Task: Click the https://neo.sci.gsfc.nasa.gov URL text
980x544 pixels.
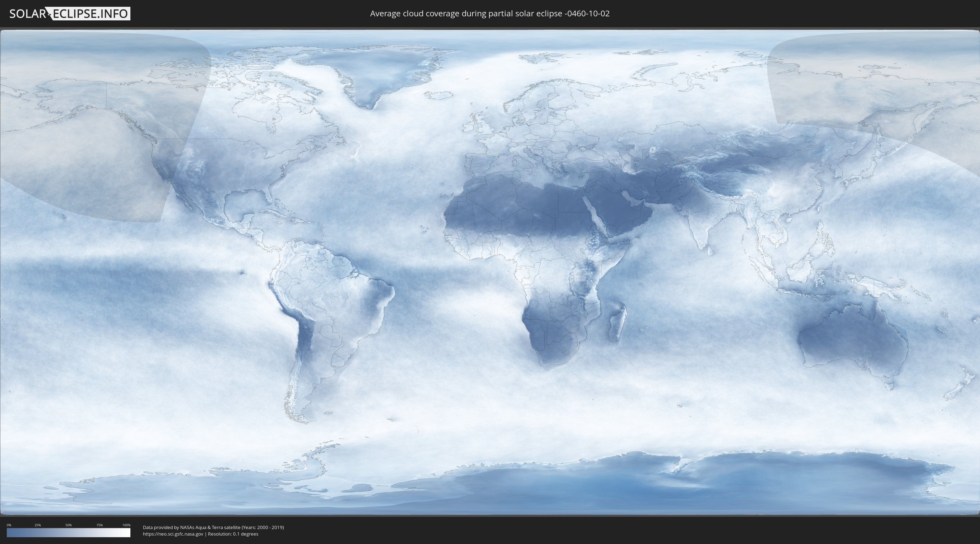Action: tap(173, 534)
